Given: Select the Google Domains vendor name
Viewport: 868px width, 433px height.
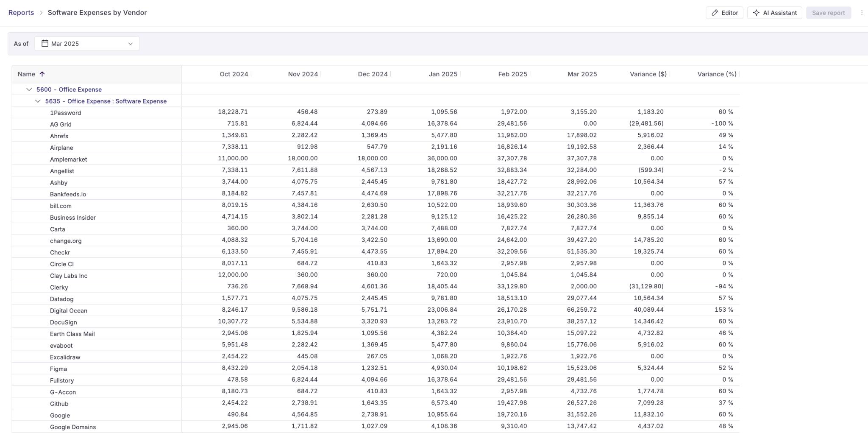Looking at the screenshot, I should click(x=73, y=427).
